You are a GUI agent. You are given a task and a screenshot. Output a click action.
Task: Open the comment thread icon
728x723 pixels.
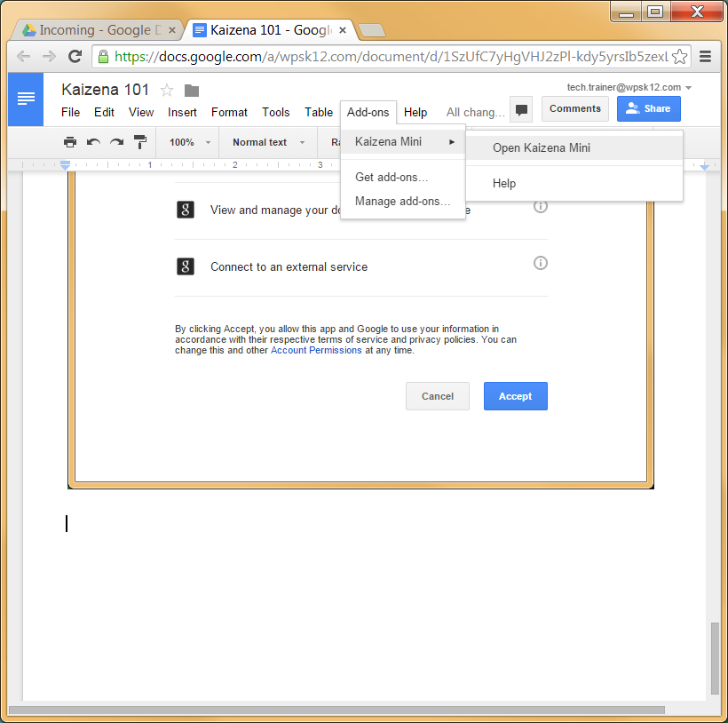[521, 109]
